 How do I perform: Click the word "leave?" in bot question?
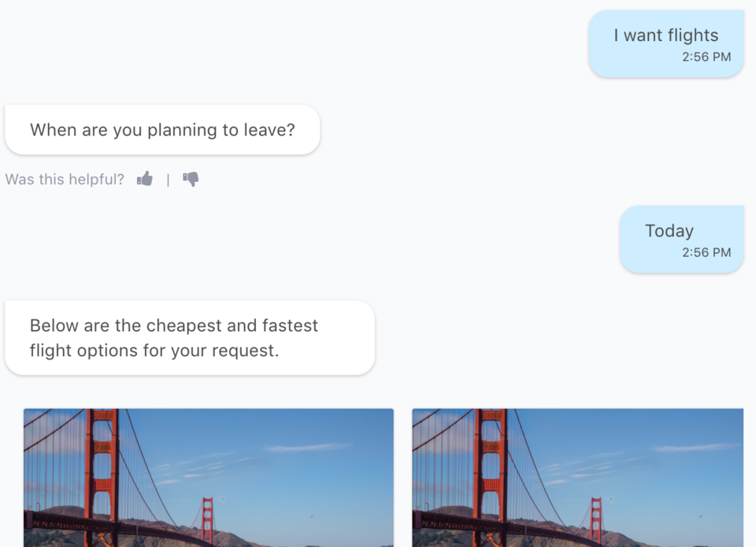269,130
